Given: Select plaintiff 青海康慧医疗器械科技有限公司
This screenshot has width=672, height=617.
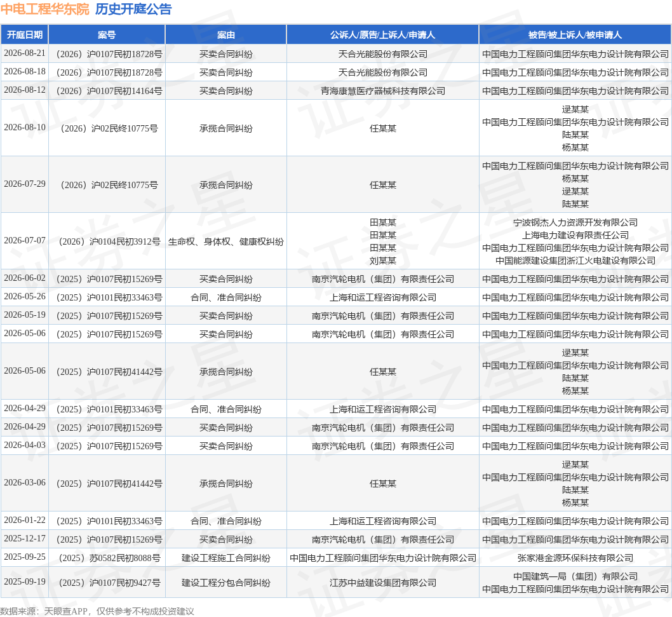Looking at the screenshot, I should 383,91.
